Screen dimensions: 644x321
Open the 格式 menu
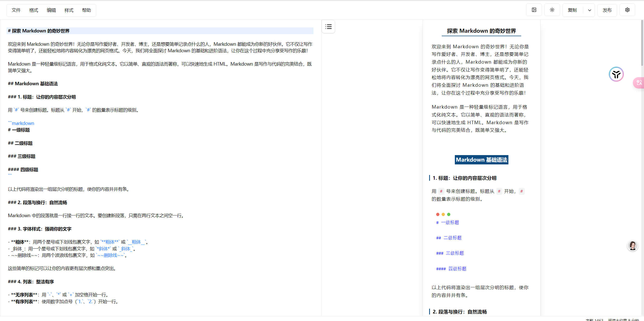click(x=34, y=10)
